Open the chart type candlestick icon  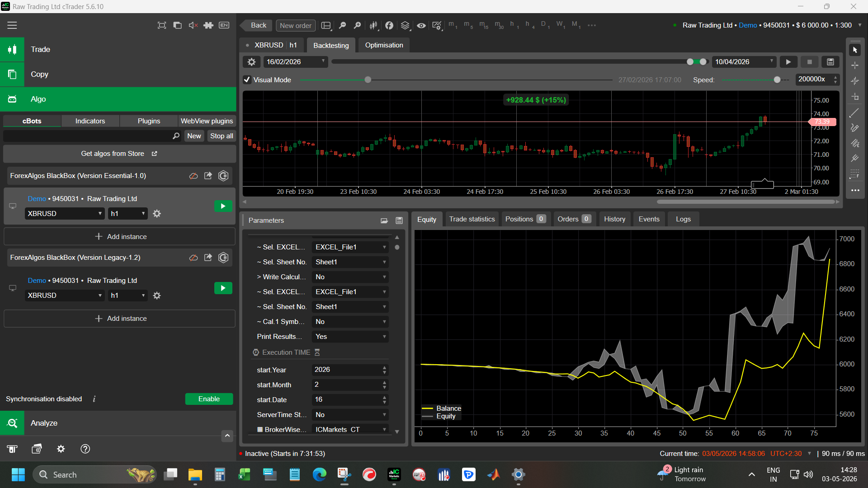(x=373, y=25)
